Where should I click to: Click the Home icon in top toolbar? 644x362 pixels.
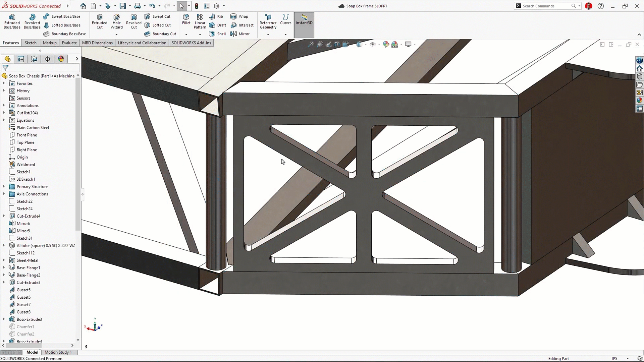pyautogui.click(x=83, y=6)
